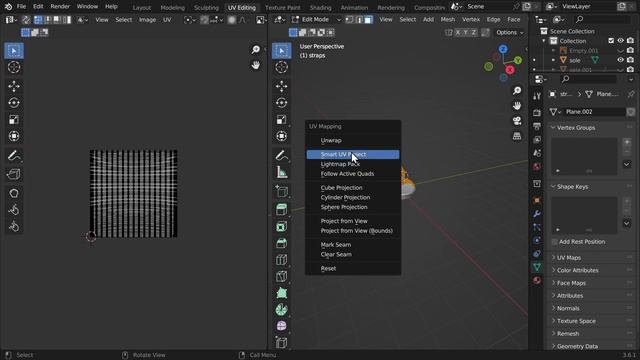Select the Annotate tool in UV editor toolbar
Image resolution: width=640 pixels, height=360 pixels.
point(14,156)
